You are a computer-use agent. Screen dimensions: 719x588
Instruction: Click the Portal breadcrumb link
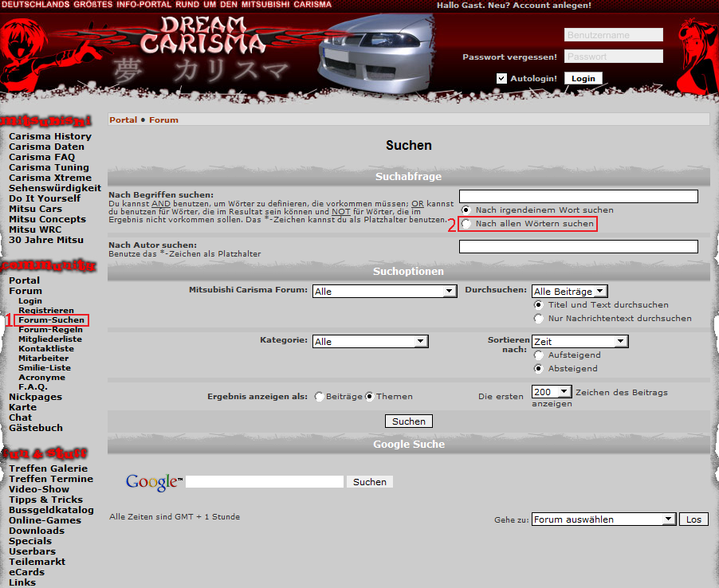click(124, 120)
